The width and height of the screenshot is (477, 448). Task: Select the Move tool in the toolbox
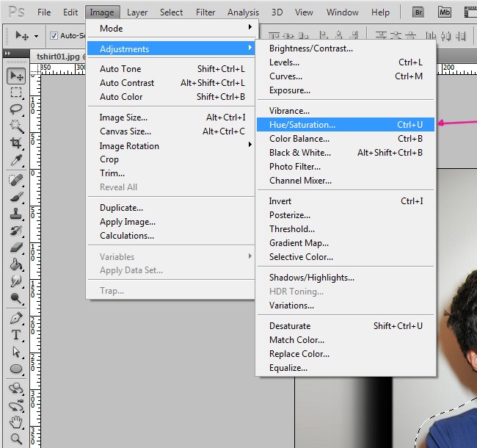(x=16, y=76)
